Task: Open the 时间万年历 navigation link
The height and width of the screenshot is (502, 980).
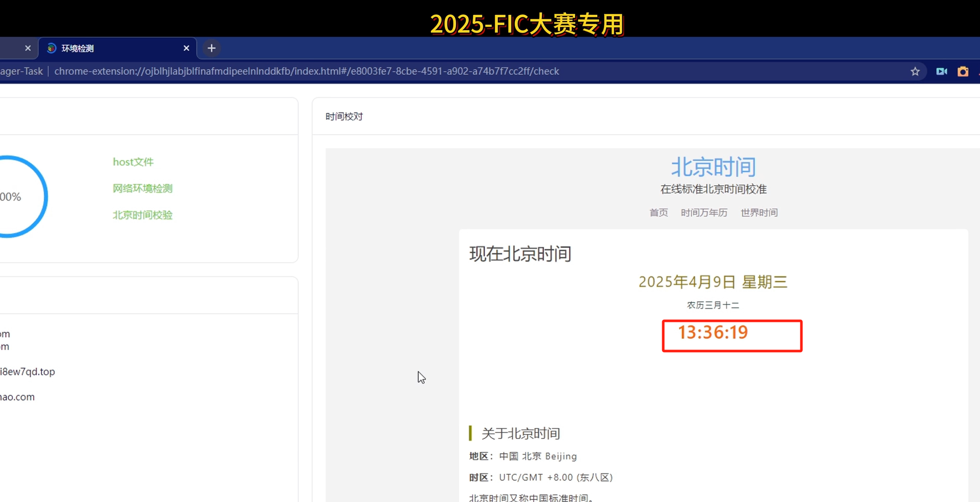Action: 704,213
